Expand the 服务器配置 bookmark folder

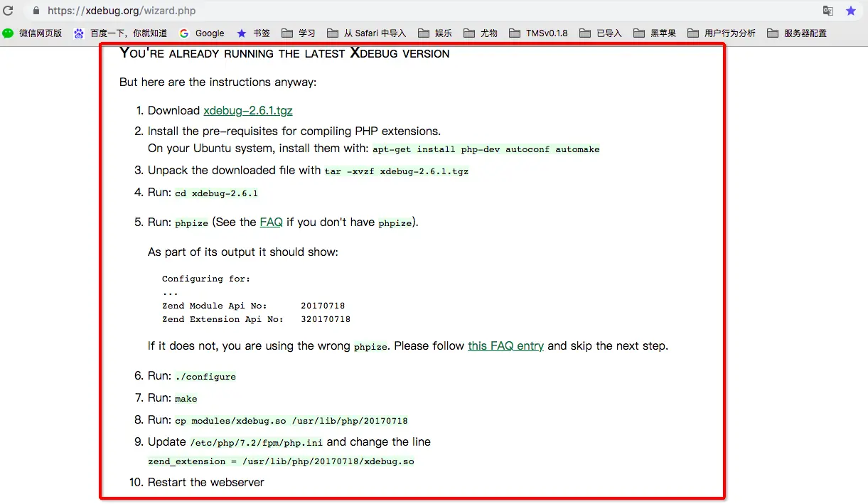(797, 33)
